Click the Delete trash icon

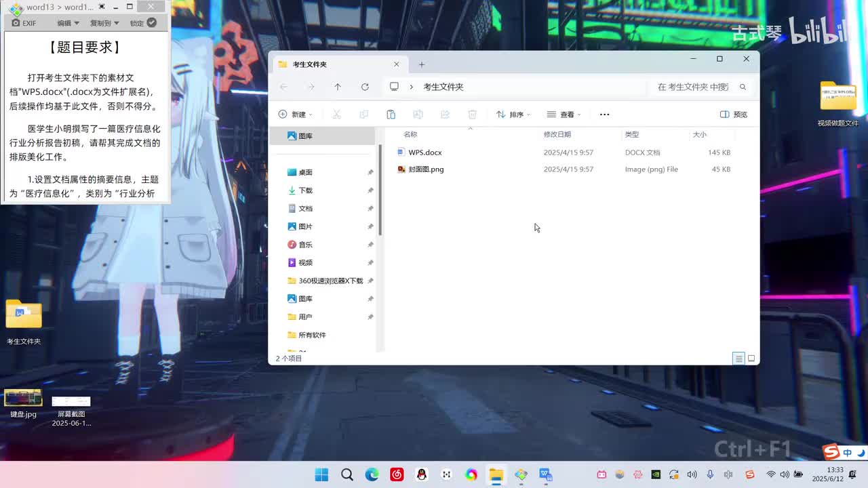(x=472, y=115)
